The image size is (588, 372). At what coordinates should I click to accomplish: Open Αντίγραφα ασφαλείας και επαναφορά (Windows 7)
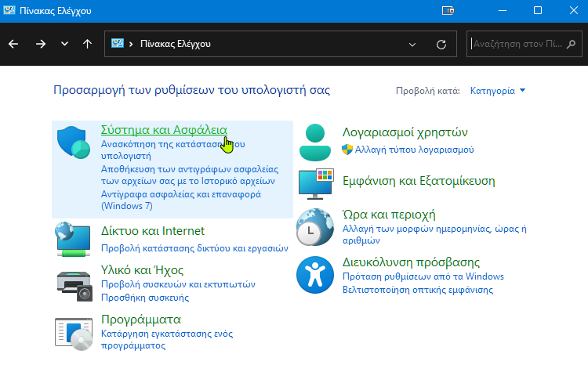(181, 200)
